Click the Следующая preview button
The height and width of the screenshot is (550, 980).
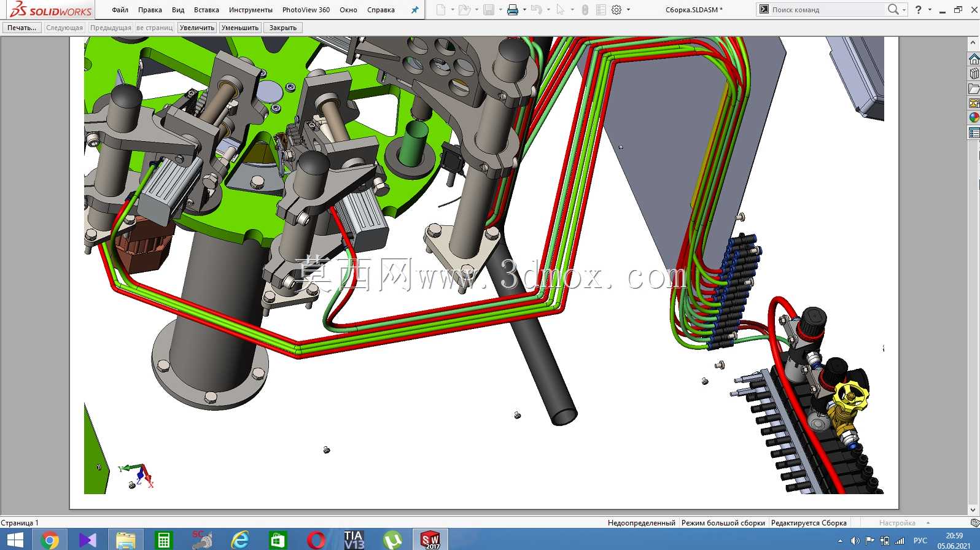tap(64, 28)
